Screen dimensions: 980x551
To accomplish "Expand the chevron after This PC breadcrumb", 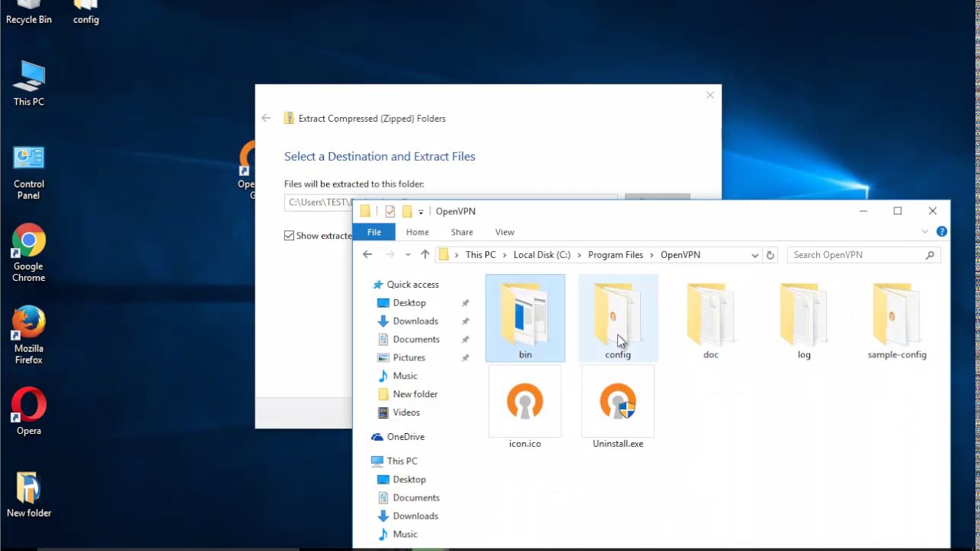I will [505, 255].
